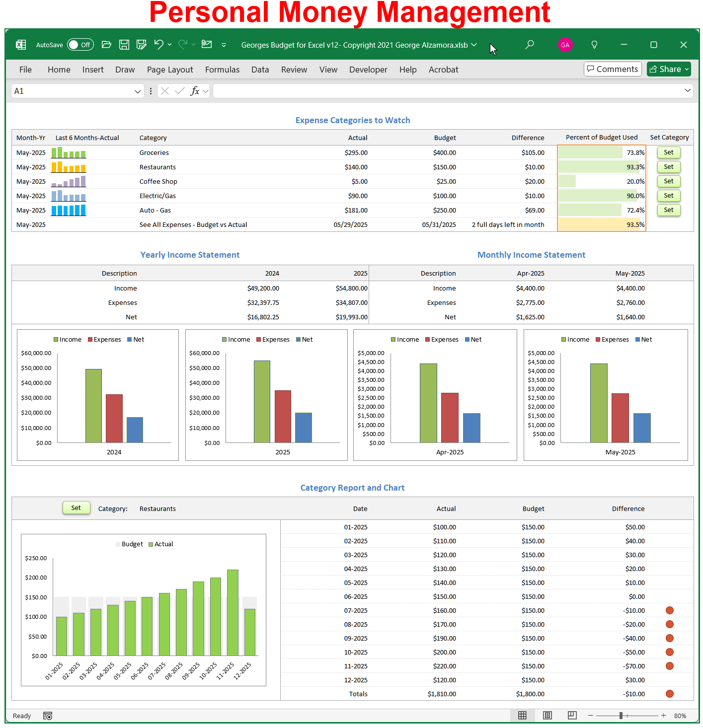Image resolution: width=703 pixels, height=728 pixels.
Task: Click the Open folder icon in toolbar
Action: (x=106, y=45)
